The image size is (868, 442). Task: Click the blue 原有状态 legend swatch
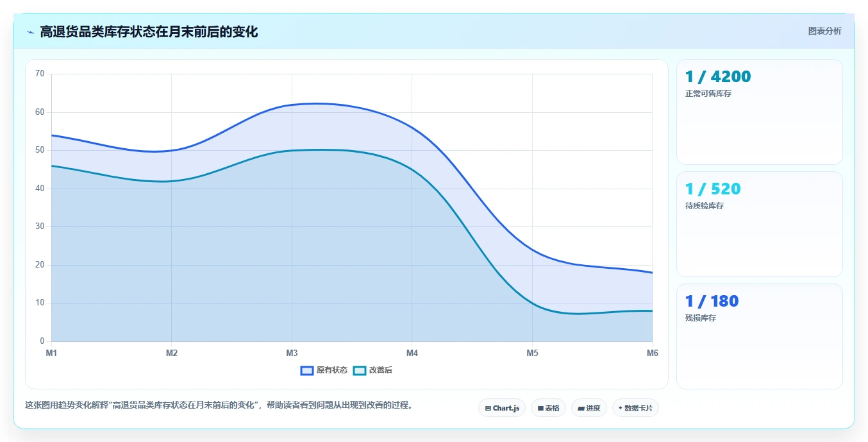point(307,370)
